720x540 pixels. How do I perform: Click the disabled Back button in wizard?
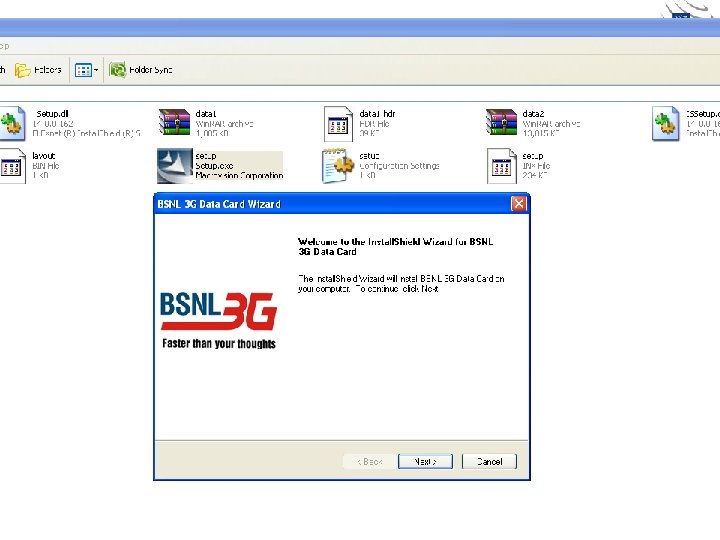pyautogui.click(x=370, y=461)
